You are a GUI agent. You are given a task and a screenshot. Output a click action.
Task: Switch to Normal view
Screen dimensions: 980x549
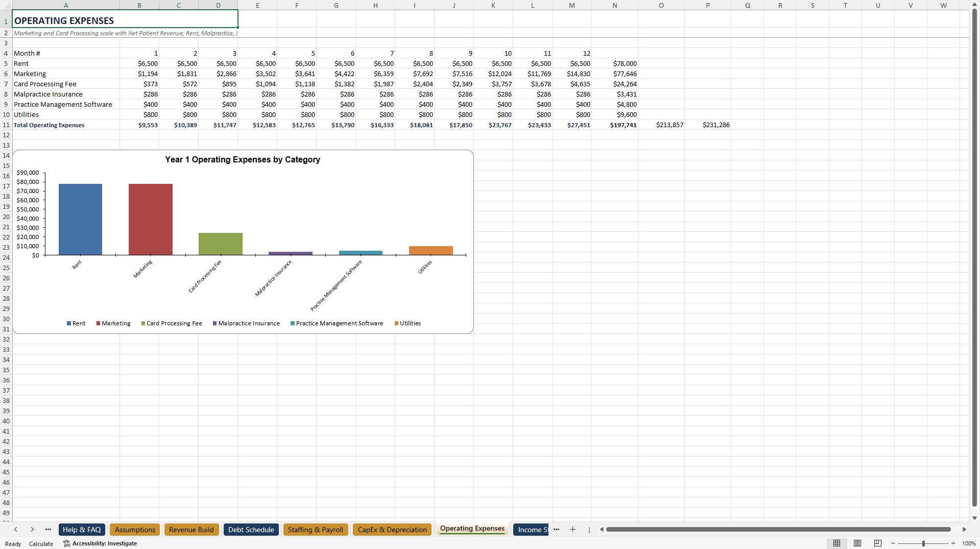pyautogui.click(x=836, y=543)
